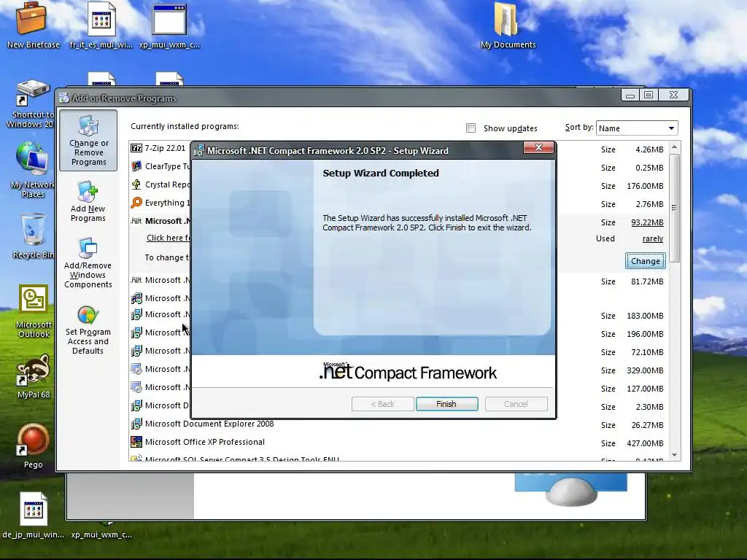The image size is (747, 560).
Task: Click the 'Click here f...' support link
Action: 169,238
